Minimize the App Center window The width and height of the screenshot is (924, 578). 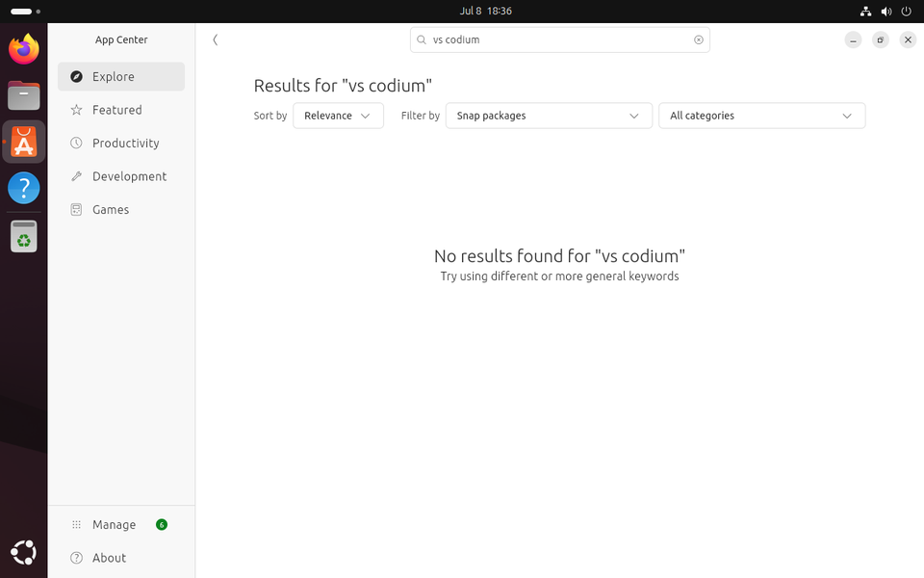pyautogui.click(x=853, y=39)
